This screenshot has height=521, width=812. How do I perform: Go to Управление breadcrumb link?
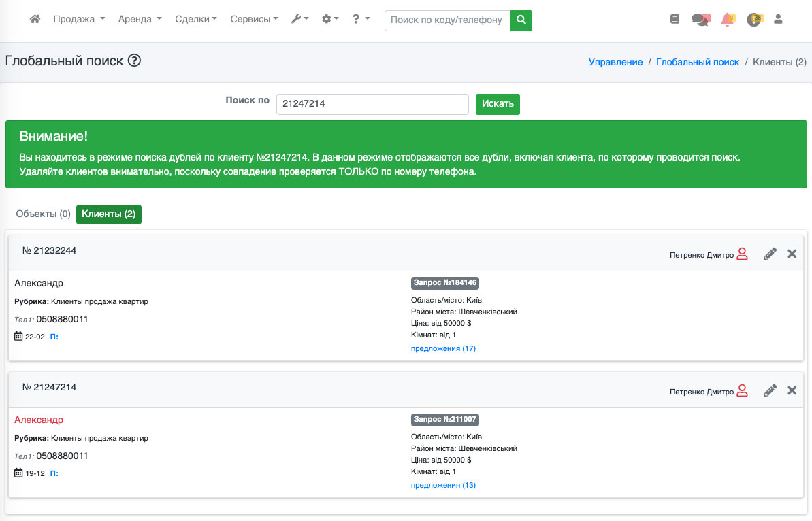coord(615,62)
